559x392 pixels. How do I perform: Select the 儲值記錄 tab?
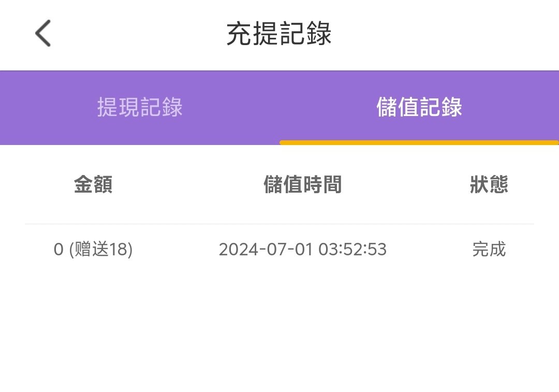419,107
